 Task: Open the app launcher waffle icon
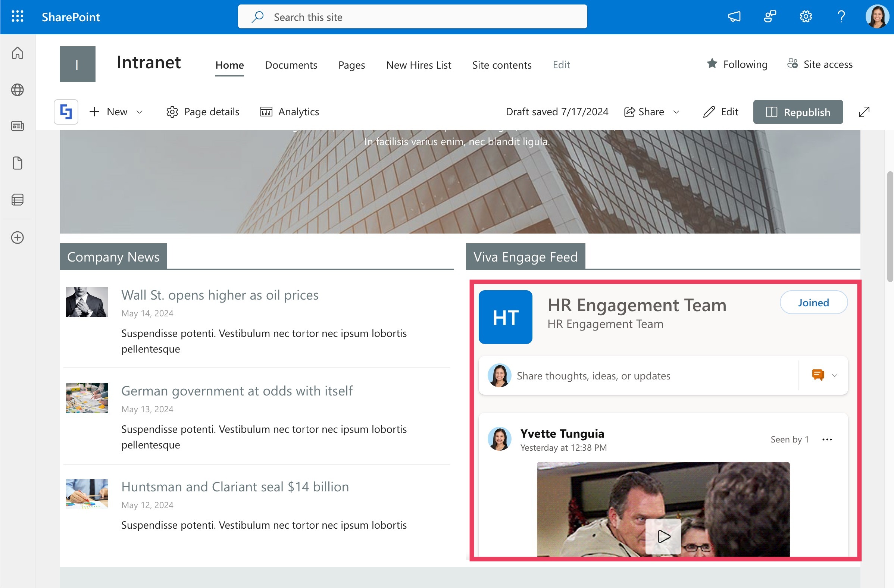coord(17,16)
